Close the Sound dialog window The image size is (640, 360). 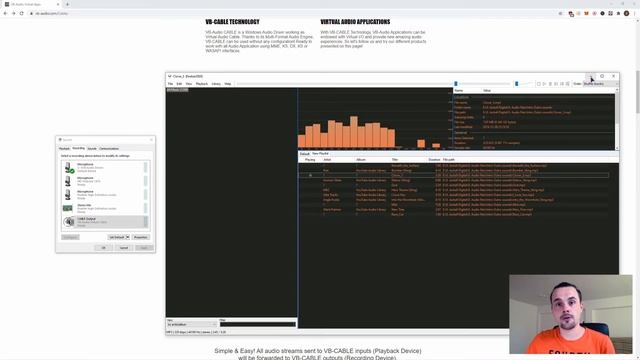[151, 140]
